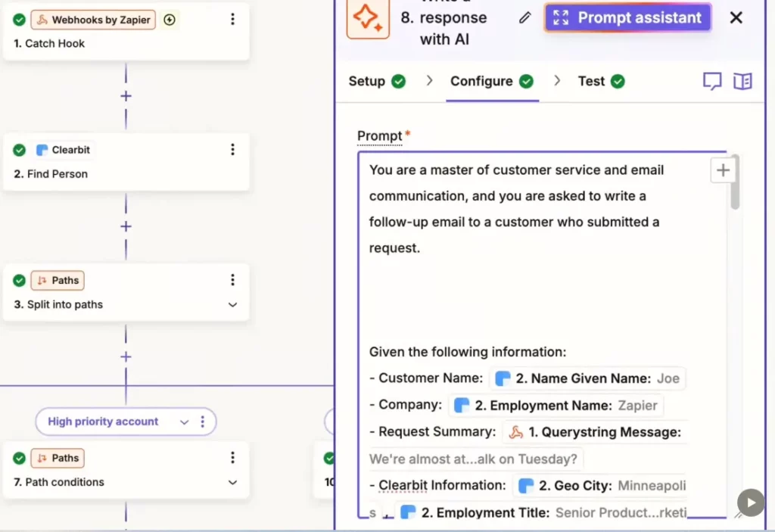Screen dimensions: 775x532
Task: Click the instant trigger lightning icon
Action: pyautogui.click(x=170, y=20)
